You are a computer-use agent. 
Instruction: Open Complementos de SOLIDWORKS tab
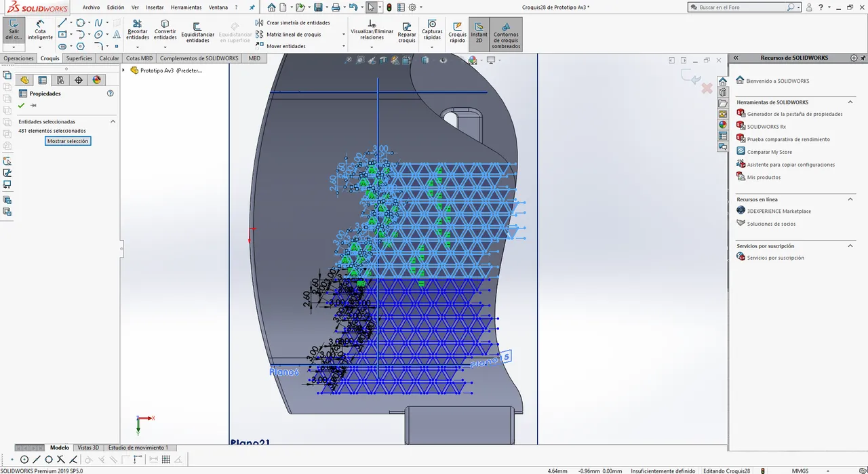(x=199, y=58)
